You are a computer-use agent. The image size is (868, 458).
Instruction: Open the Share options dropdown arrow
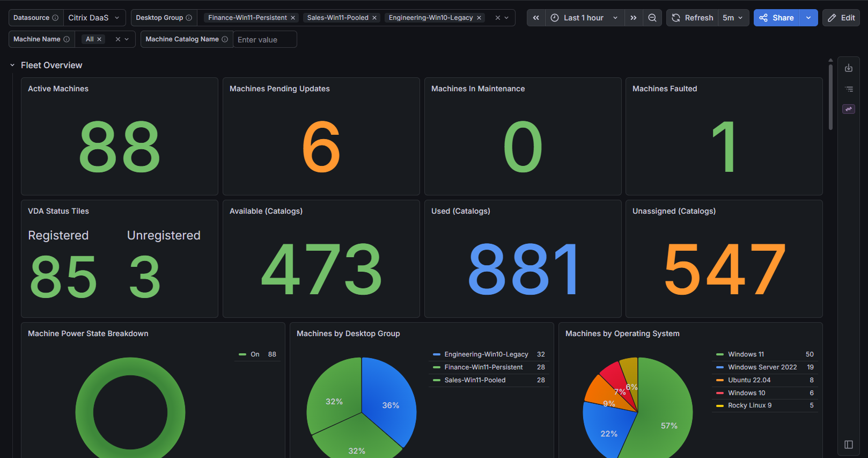click(x=808, y=18)
